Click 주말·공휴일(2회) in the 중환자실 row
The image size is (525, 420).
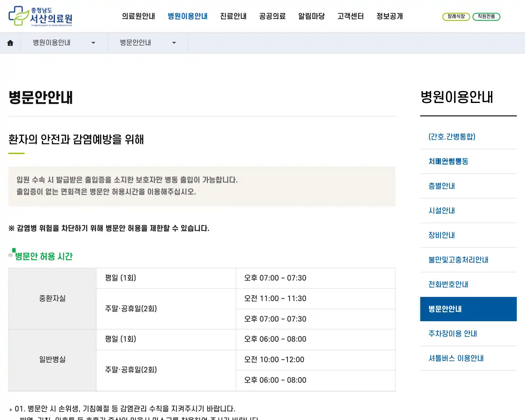click(166, 309)
